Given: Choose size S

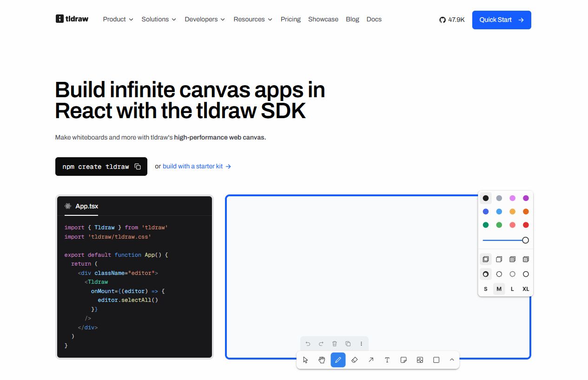Looking at the screenshot, I should pos(486,289).
